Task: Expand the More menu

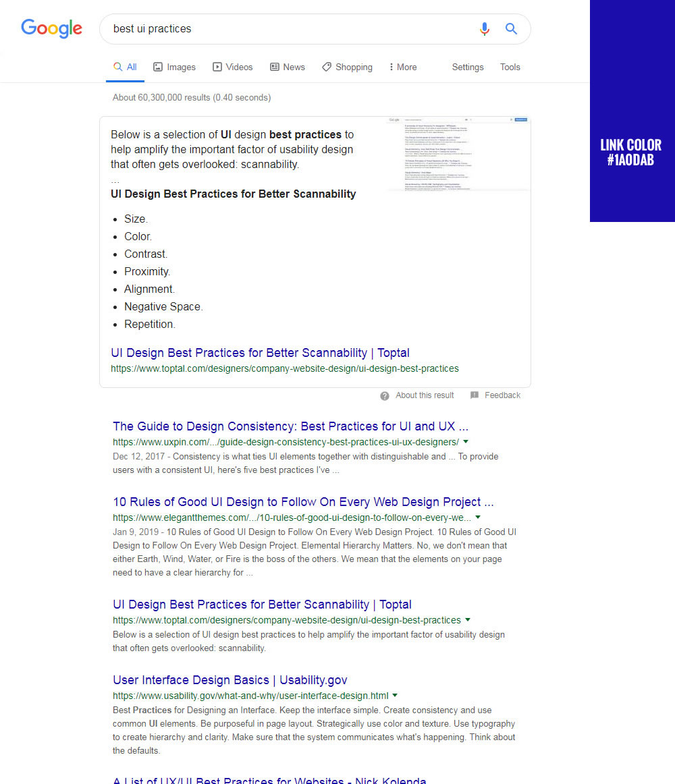Action: pyautogui.click(x=402, y=67)
